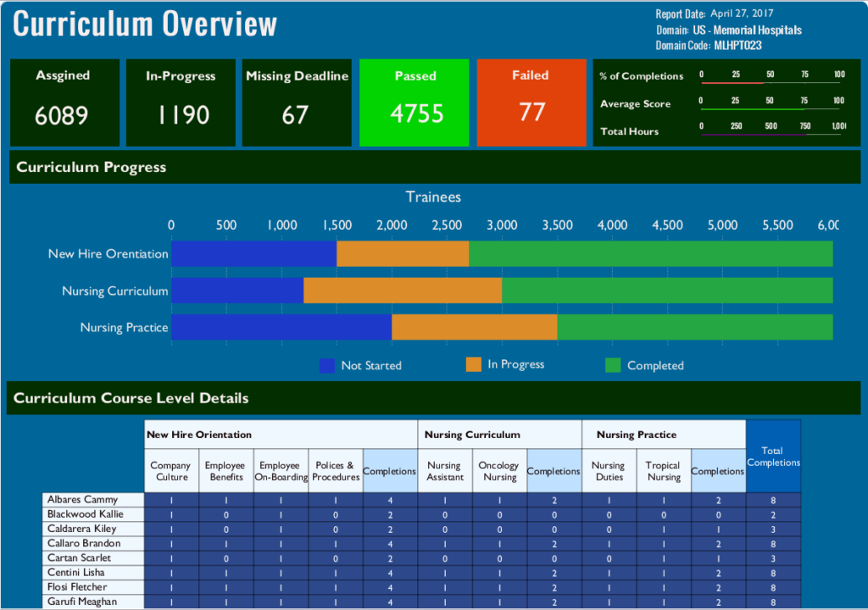The width and height of the screenshot is (868, 610).
Task: Click the green Passed tile
Action: 414,103
